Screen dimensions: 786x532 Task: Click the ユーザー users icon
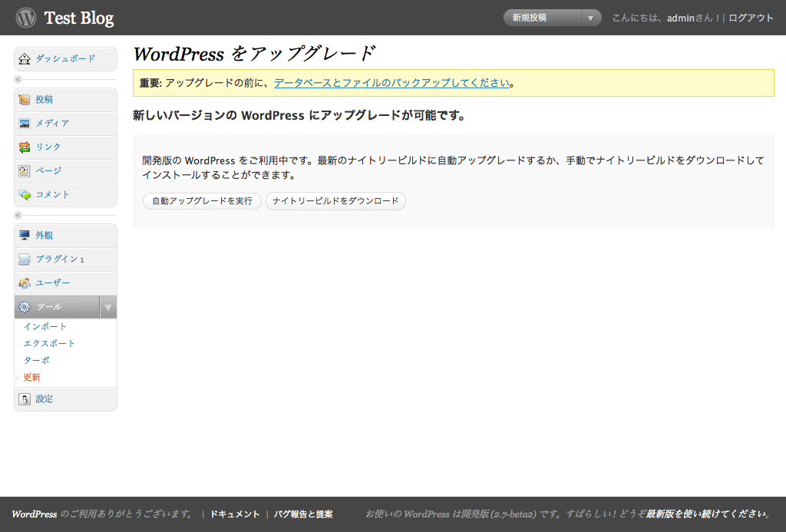coord(24,283)
